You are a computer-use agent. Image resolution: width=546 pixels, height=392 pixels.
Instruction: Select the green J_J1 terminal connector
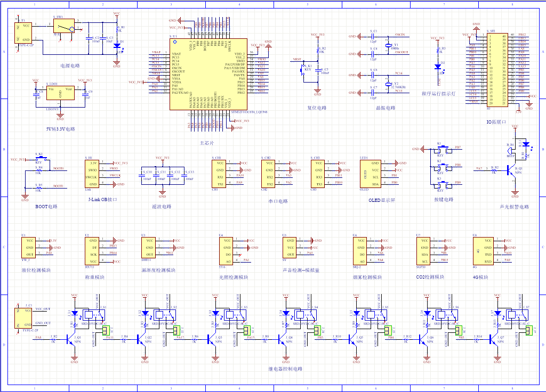point(106,330)
